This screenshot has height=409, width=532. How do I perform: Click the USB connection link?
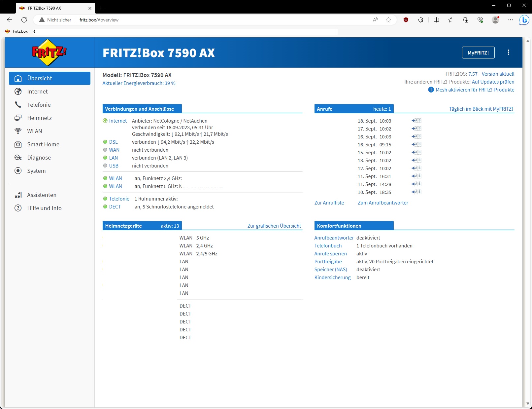click(114, 166)
